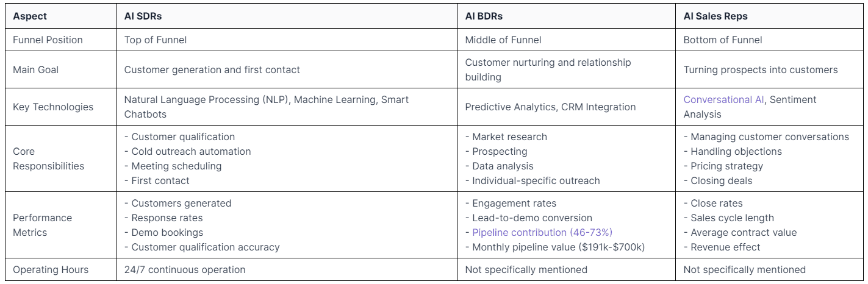Click Turning prospects into customers text
The width and height of the screenshot is (868, 284).
point(761,70)
